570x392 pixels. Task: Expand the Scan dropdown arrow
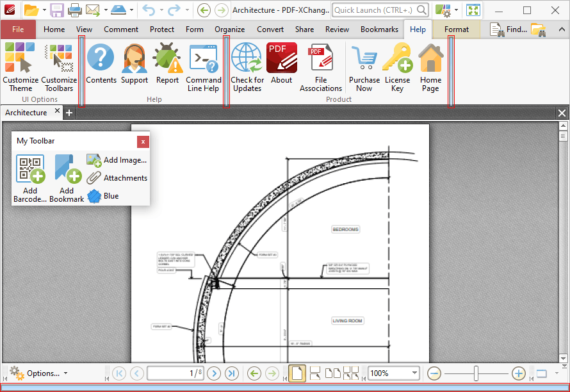[x=131, y=10]
